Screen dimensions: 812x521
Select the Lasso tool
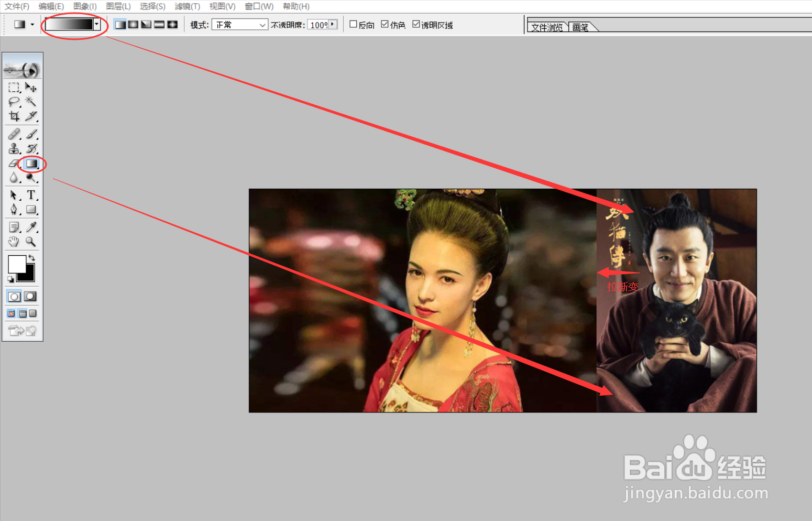[x=14, y=102]
